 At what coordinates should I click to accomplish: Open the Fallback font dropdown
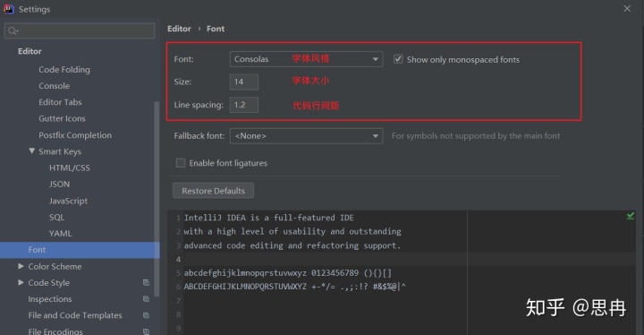point(307,136)
